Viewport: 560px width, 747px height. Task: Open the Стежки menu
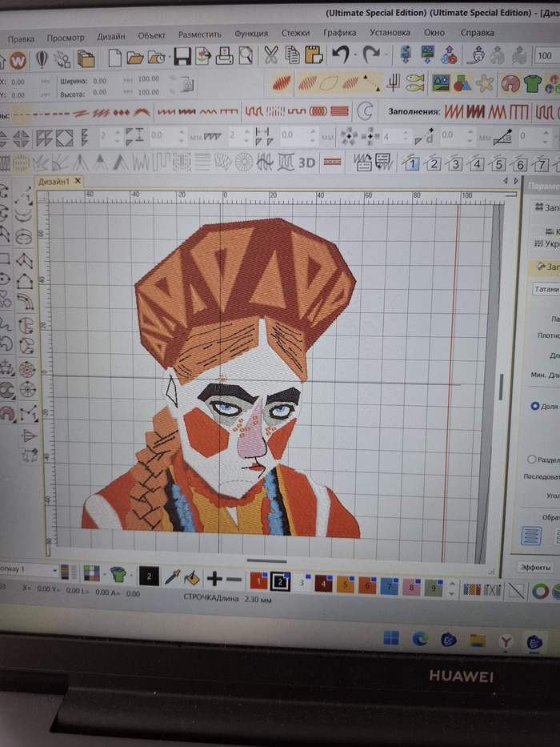coord(296,34)
